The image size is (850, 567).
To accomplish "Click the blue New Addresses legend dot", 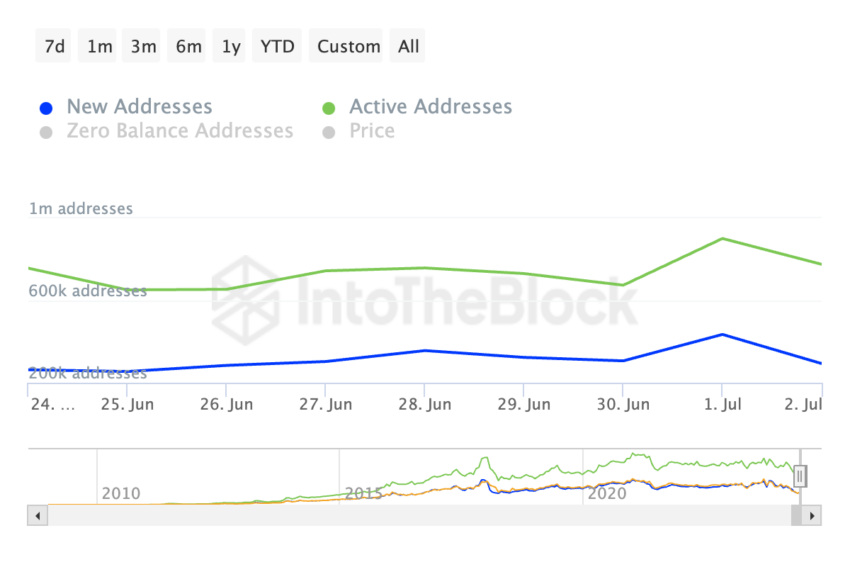I will pyautogui.click(x=45, y=108).
